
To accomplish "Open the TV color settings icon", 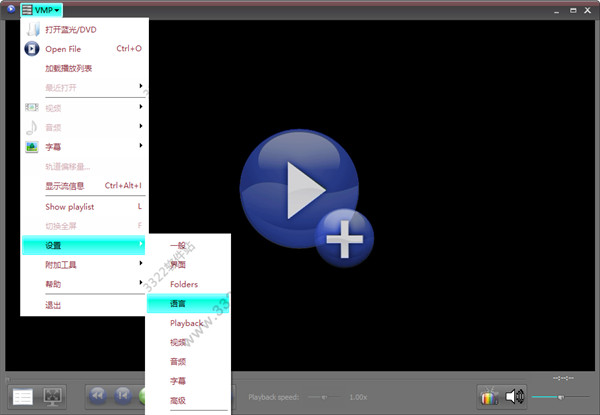I will pyautogui.click(x=489, y=396).
